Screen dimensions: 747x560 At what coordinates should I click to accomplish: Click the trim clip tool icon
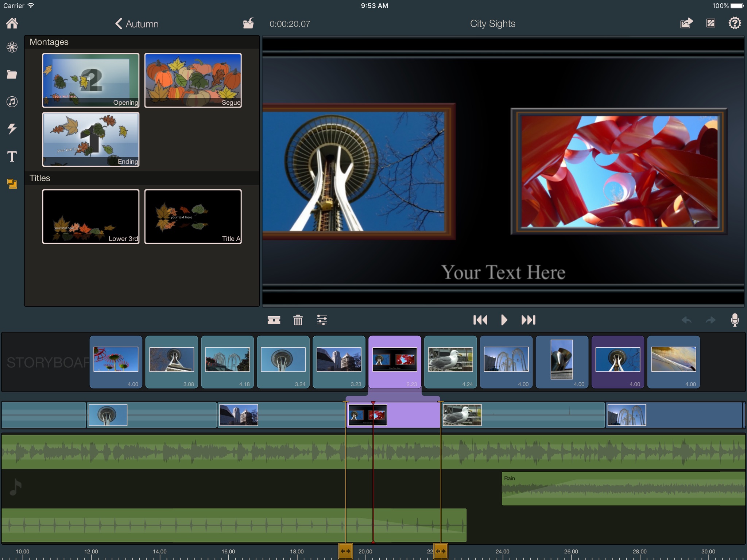274,320
